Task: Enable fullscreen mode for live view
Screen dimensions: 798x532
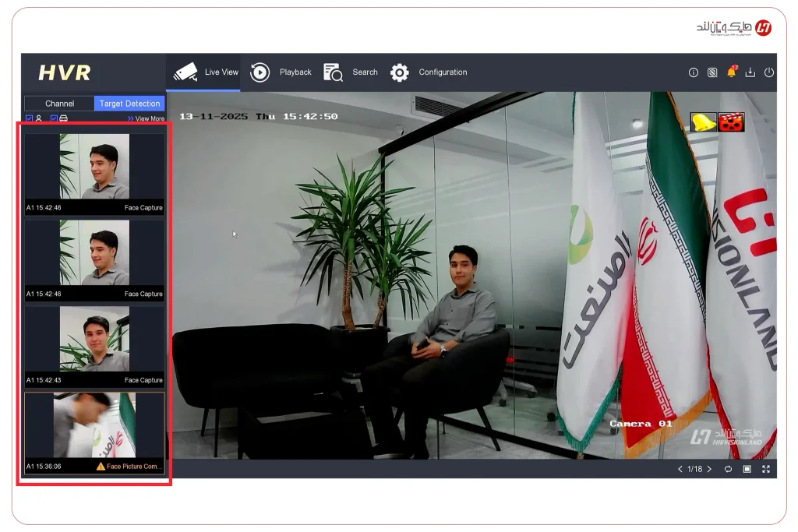Action: [x=766, y=469]
